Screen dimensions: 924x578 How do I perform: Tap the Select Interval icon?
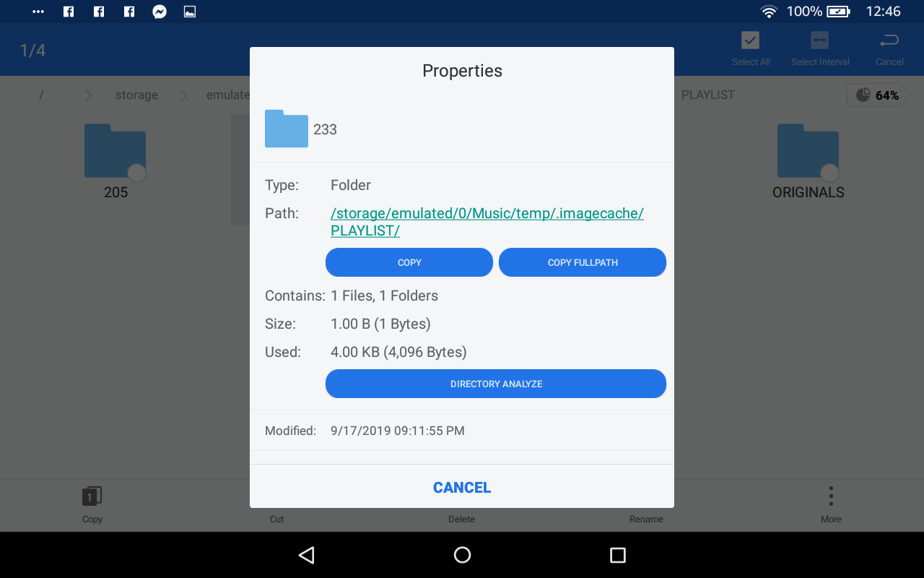(x=819, y=40)
